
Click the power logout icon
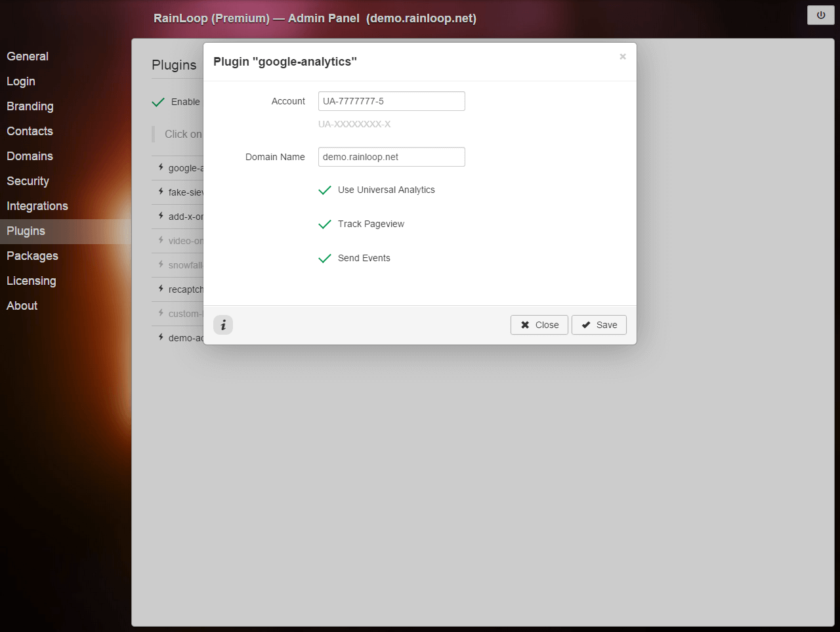820,15
